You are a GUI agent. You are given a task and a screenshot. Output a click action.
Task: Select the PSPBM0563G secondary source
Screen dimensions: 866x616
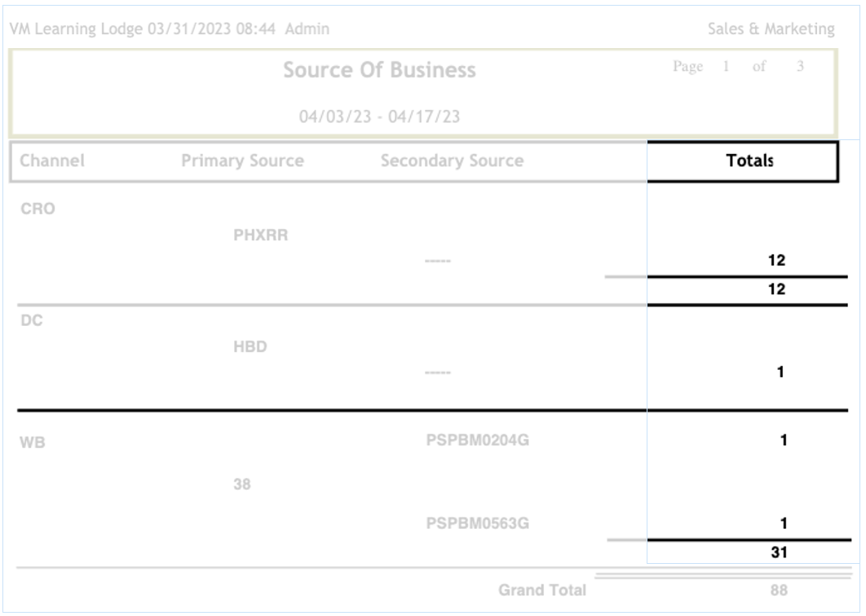pos(478,523)
